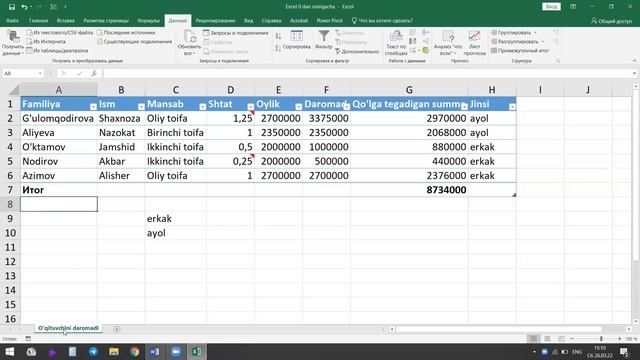
Task: Select the total cell 8734000
Action: click(x=409, y=190)
